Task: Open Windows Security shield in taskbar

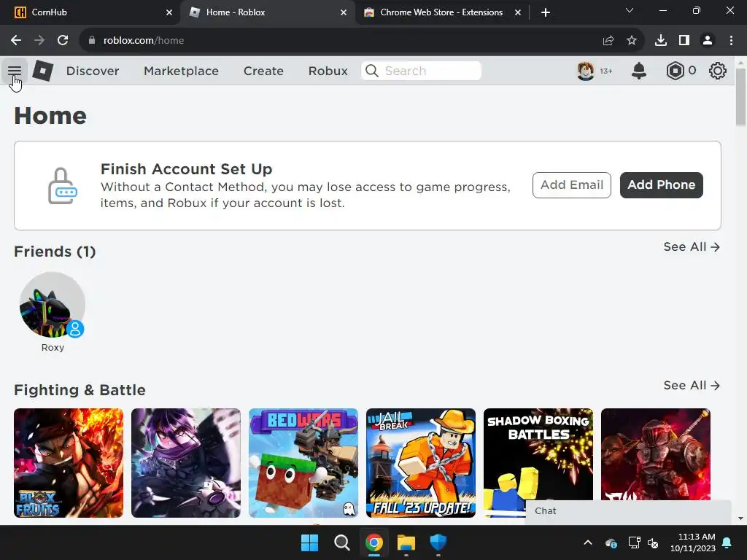Action: click(x=438, y=542)
